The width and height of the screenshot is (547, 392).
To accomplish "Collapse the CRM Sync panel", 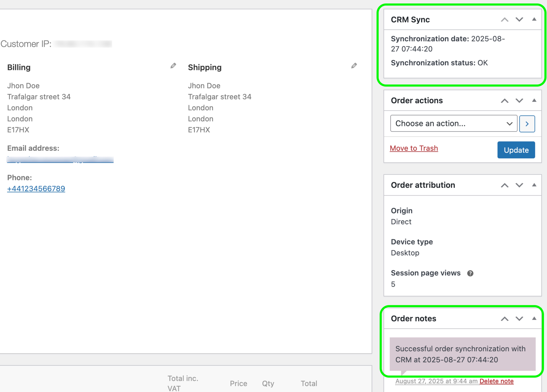I will click(x=534, y=19).
